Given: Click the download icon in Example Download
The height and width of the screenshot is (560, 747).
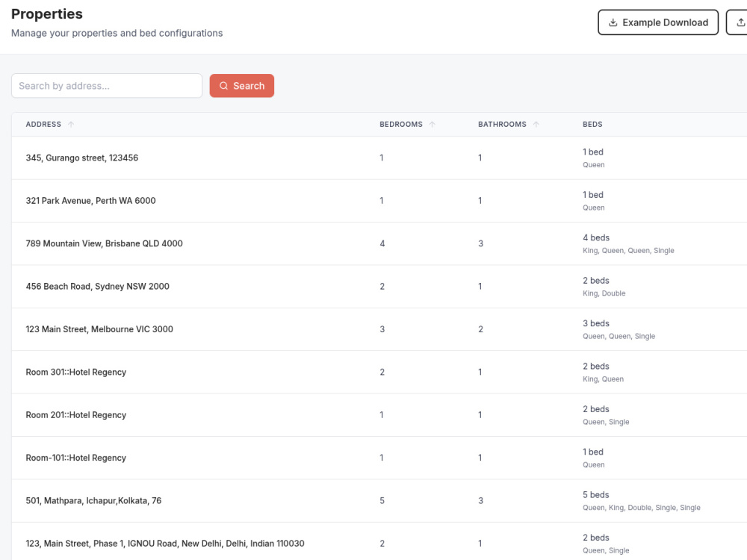Looking at the screenshot, I should tap(613, 22).
